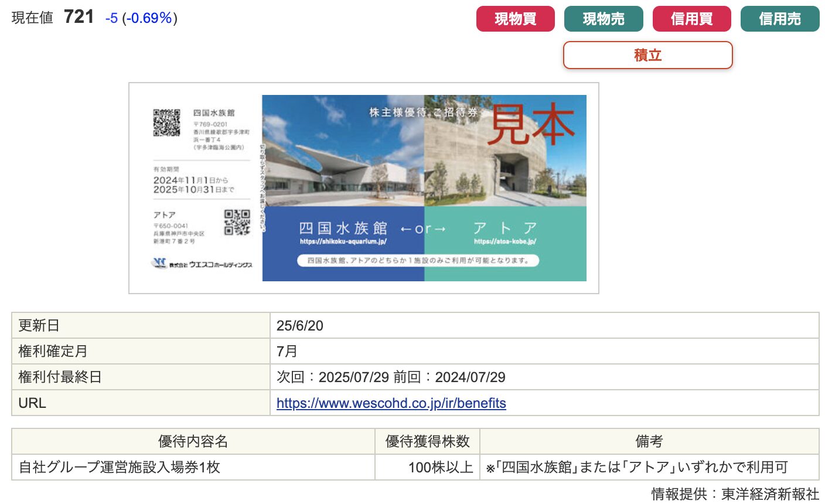Click the URL row label

[141, 403]
